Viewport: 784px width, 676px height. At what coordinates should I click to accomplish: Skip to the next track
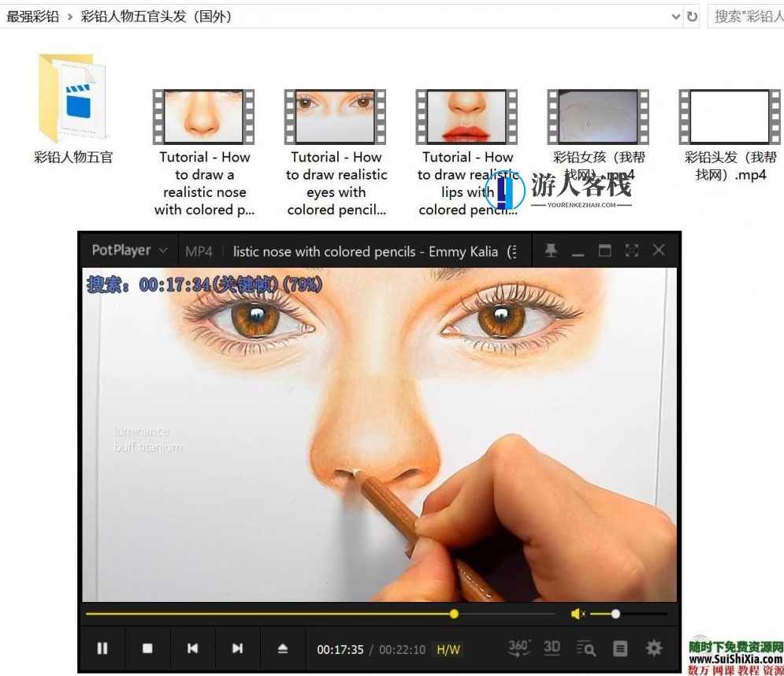(x=237, y=648)
